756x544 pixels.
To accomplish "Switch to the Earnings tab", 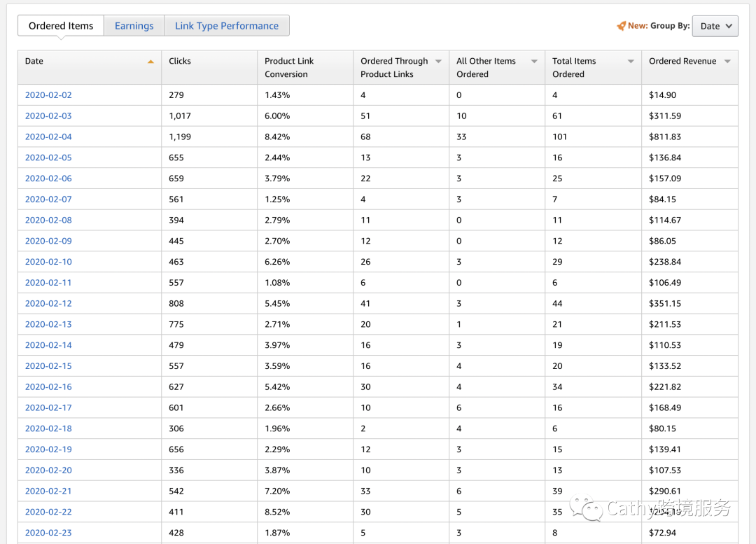I will click(x=134, y=26).
